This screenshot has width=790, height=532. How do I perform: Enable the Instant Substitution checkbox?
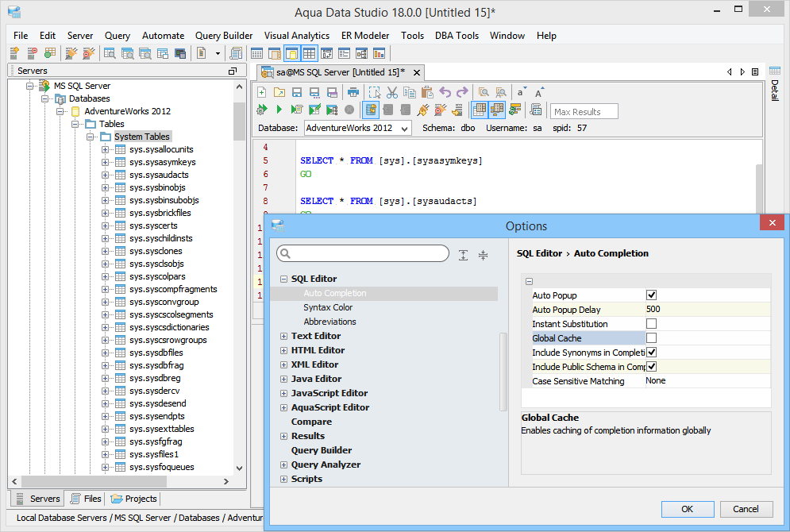[651, 324]
